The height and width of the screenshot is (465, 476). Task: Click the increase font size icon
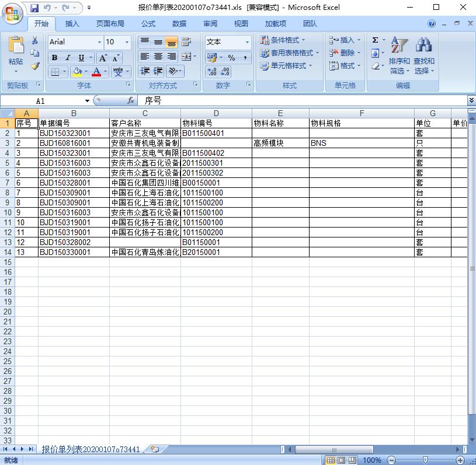(103, 57)
